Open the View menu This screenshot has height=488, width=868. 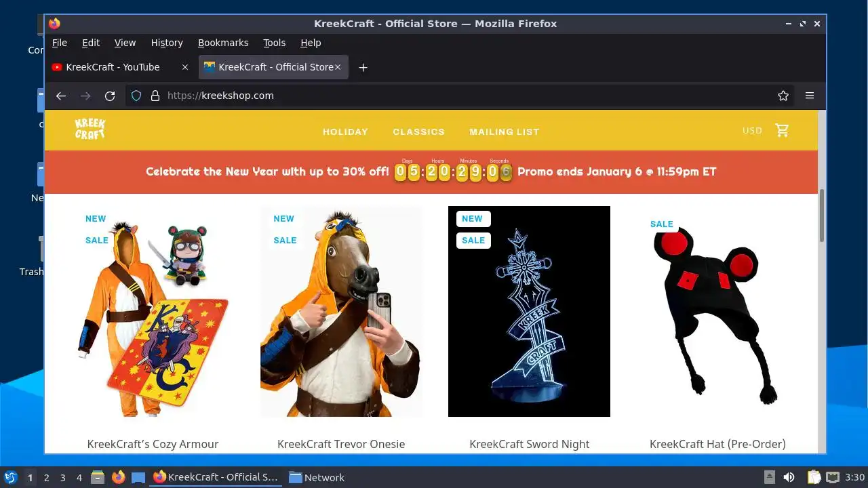coord(125,43)
